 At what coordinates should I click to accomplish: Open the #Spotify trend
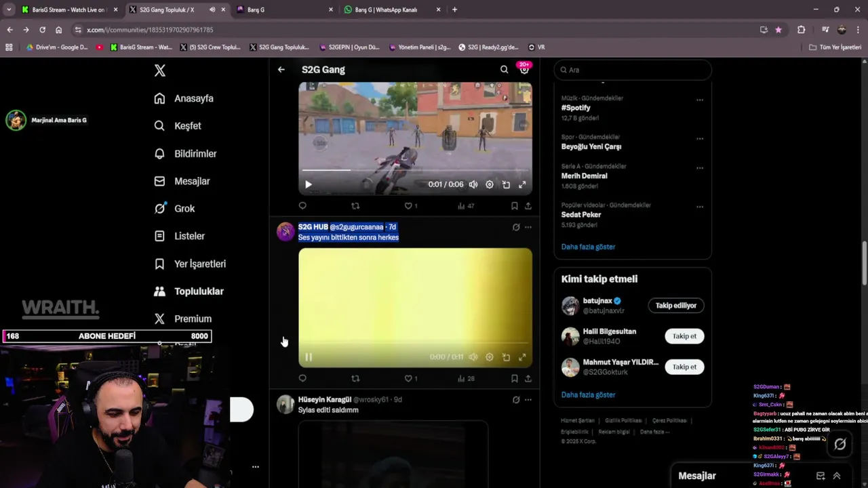pyautogui.click(x=576, y=108)
